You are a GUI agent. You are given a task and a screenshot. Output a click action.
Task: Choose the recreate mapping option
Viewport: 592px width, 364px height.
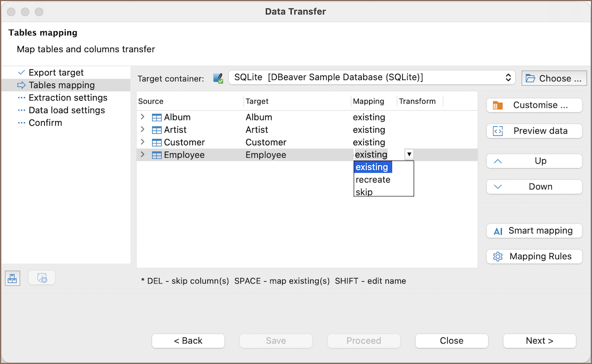[373, 180]
